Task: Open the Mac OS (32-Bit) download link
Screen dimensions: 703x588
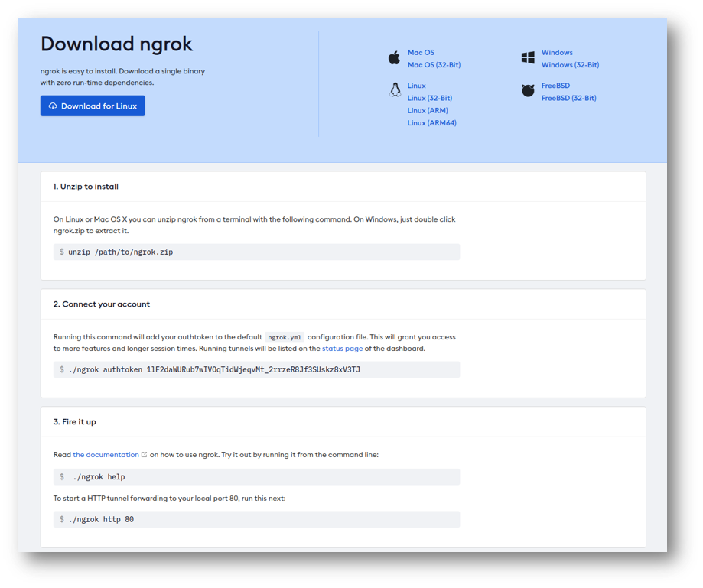Action: (434, 65)
